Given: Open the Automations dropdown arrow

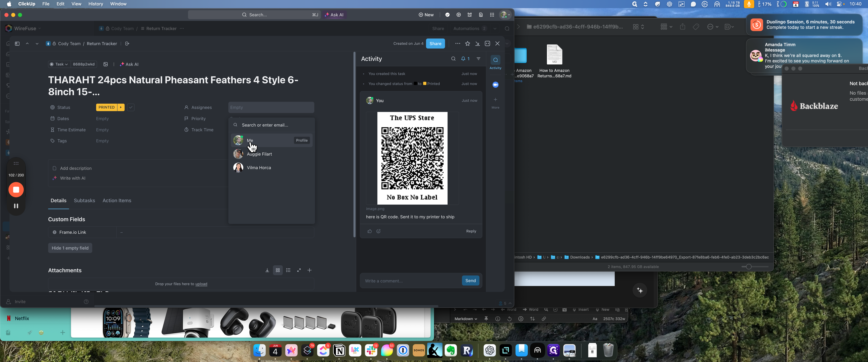Looking at the screenshot, I should (x=495, y=29).
